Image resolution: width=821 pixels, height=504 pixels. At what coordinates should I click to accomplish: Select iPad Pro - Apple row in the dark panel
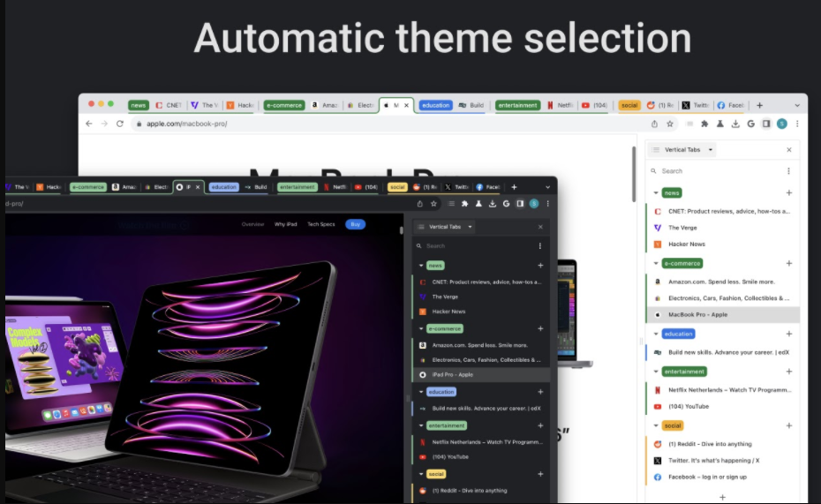(x=482, y=375)
